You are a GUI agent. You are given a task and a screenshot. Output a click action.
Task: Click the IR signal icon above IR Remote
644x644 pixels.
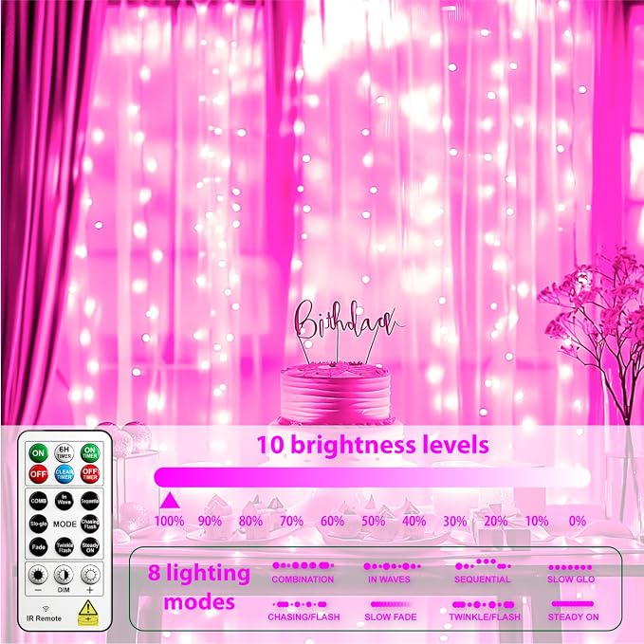46,609
